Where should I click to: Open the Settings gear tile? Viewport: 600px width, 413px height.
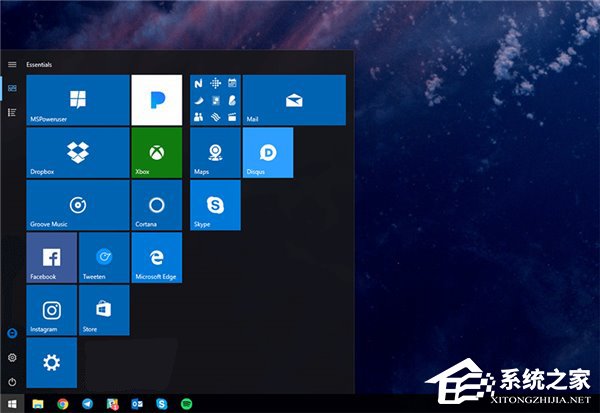point(52,362)
